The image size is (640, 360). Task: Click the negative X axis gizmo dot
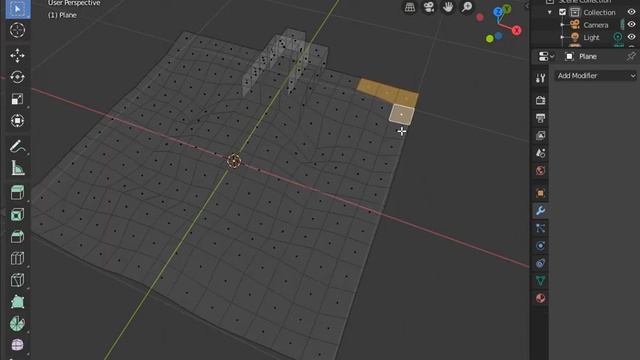pyautogui.click(x=480, y=17)
